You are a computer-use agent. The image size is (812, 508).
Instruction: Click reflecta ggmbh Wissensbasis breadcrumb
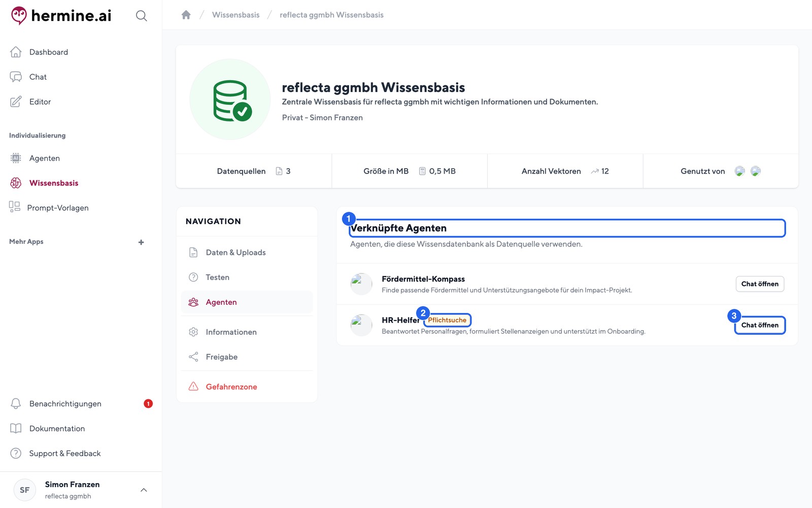(x=331, y=15)
